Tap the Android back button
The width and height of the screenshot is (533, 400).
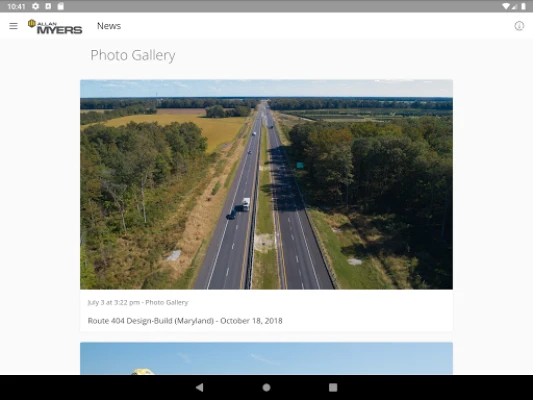(x=200, y=387)
